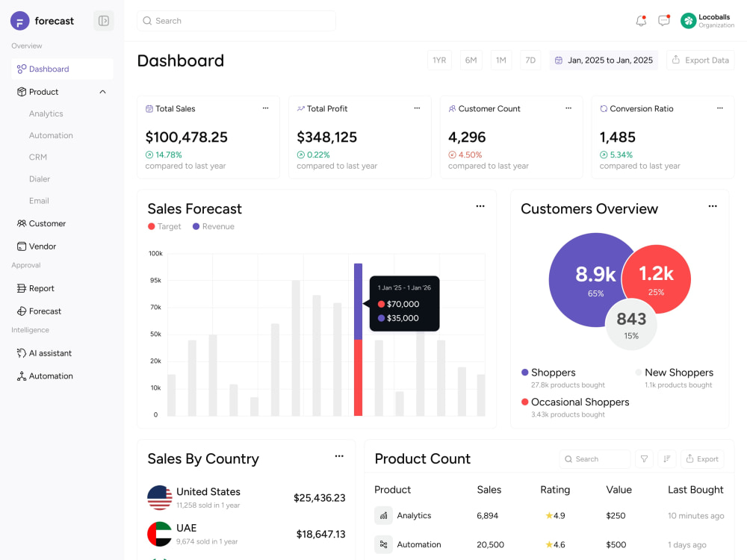Click the Product Count sort icon
Image resolution: width=747 pixels, height=560 pixels.
click(x=667, y=459)
